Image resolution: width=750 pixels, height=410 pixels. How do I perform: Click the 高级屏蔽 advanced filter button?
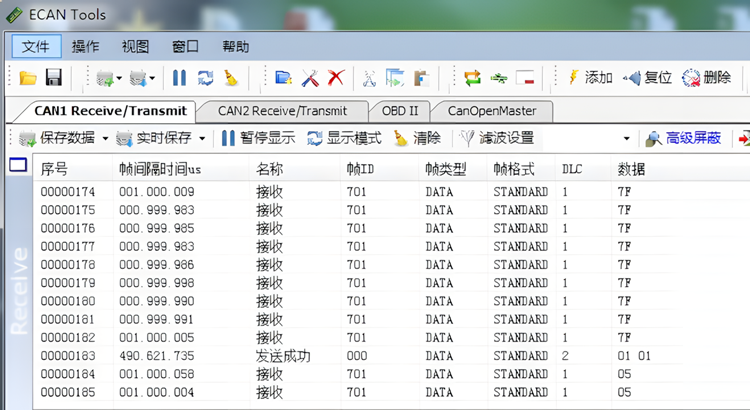tap(684, 138)
